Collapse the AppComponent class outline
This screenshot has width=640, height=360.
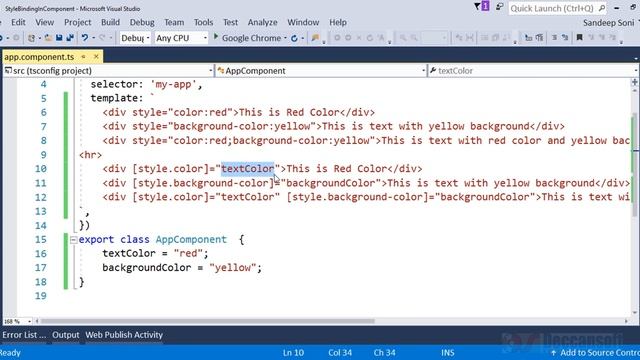pyautogui.click(x=73, y=240)
